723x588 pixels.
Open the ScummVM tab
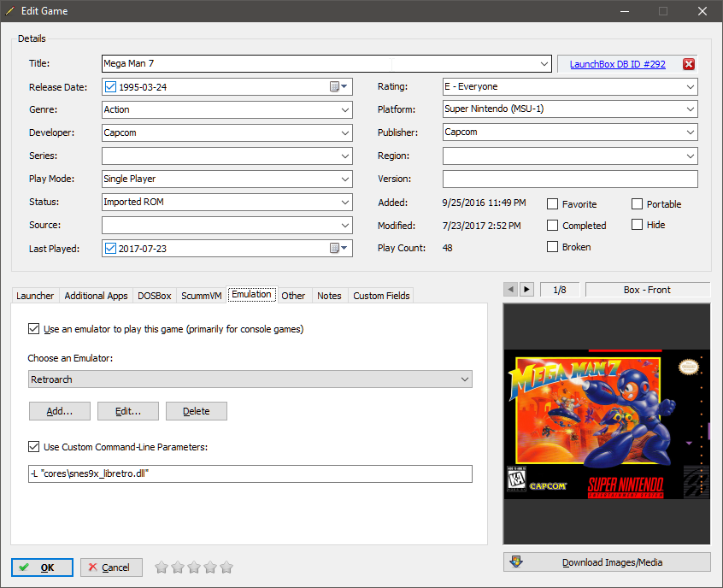tap(202, 296)
